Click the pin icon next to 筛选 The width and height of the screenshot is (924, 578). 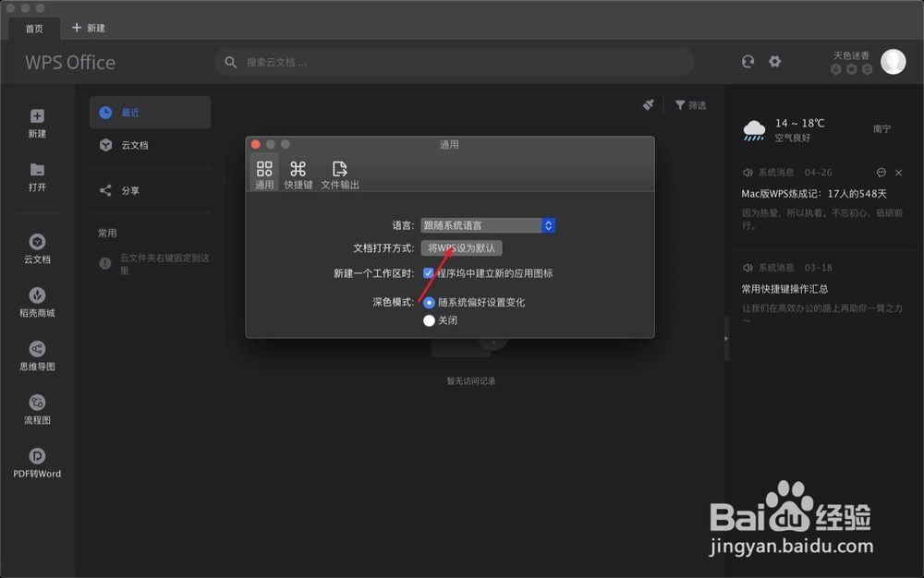pyautogui.click(x=649, y=104)
